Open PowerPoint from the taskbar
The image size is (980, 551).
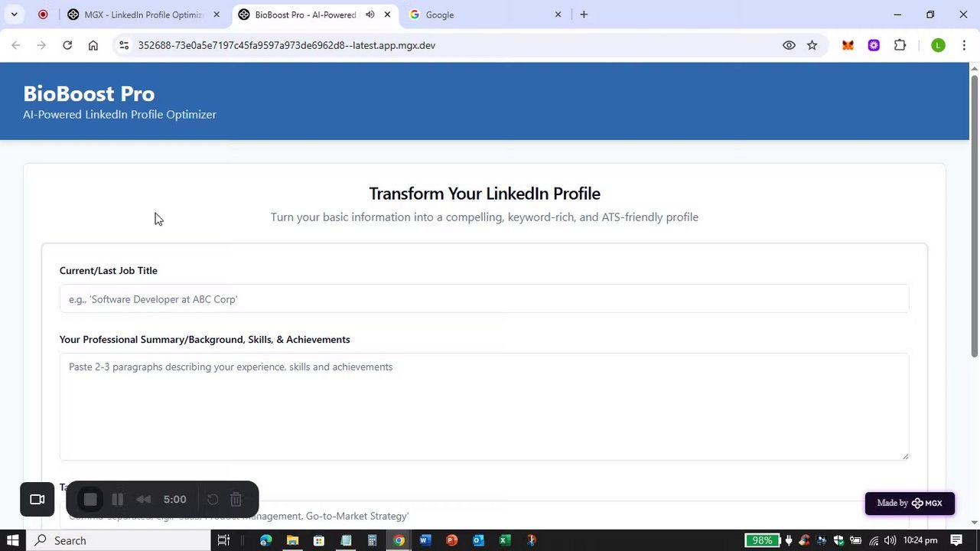coord(451,540)
